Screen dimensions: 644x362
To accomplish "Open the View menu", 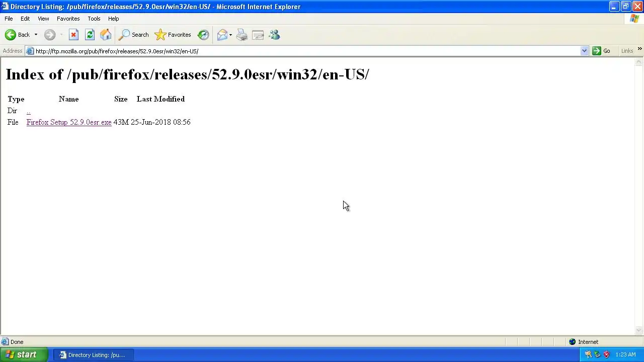I will click(x=43, y=19).
